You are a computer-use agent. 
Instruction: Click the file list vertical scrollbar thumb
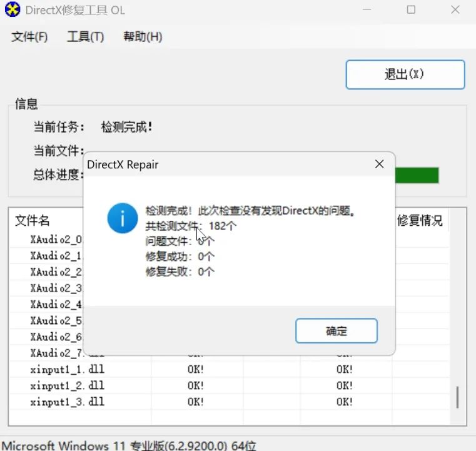click(x=457, y=397)
